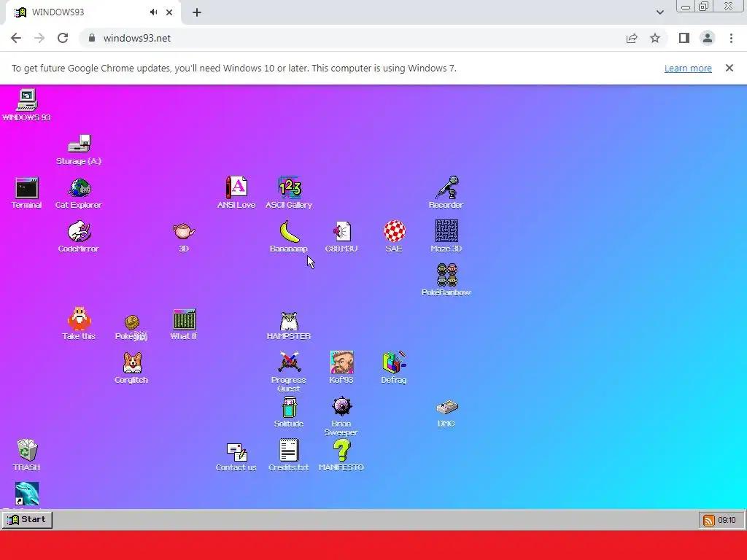Launch the PokéRainbow icon
747x560 pixels.
[446, 275]
